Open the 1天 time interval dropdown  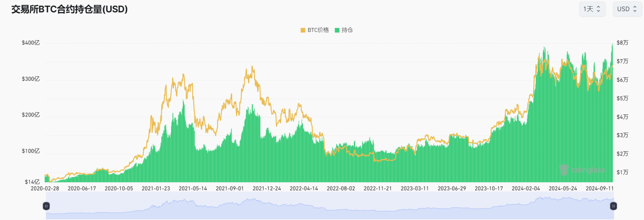coord(592,9)
